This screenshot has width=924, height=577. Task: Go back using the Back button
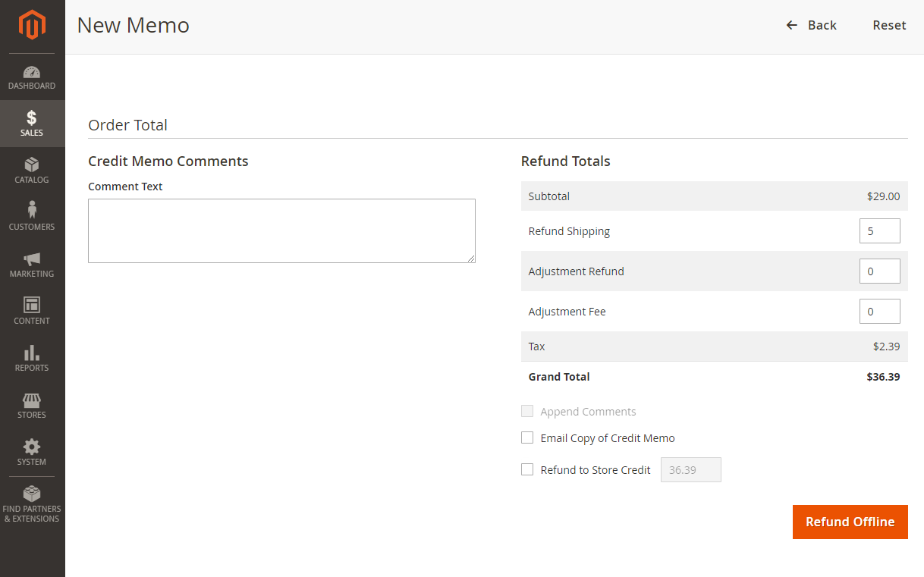coord(811,25)
